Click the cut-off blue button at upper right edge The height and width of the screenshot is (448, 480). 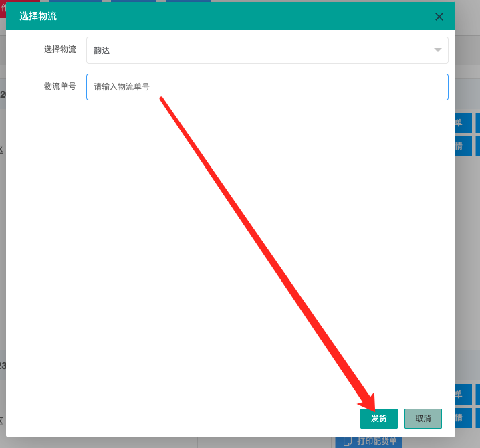[477, 123]
